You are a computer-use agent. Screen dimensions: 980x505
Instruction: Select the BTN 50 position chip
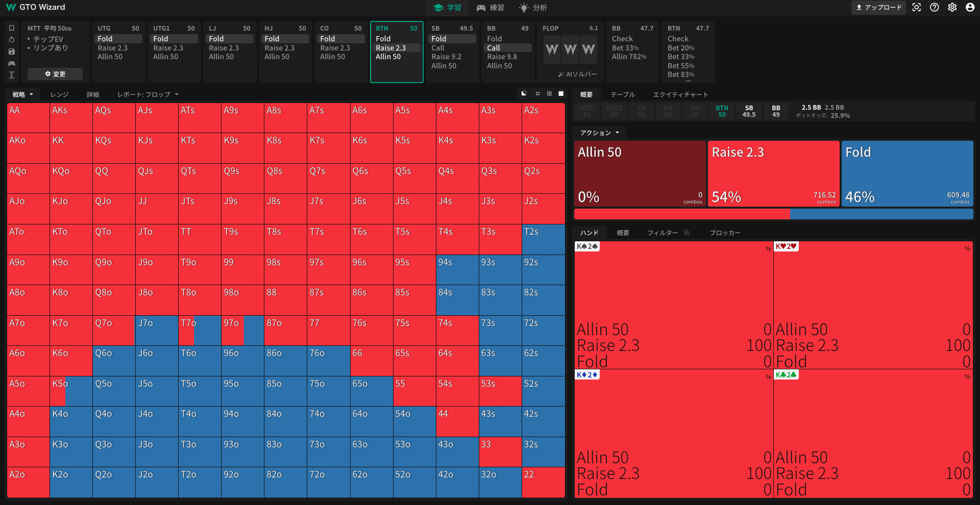722,111
